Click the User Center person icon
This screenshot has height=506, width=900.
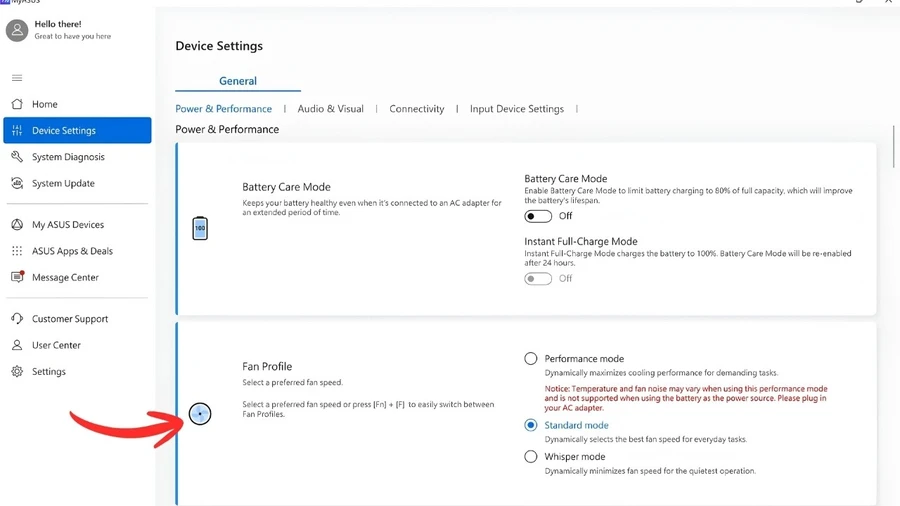(x=17, y=345)
